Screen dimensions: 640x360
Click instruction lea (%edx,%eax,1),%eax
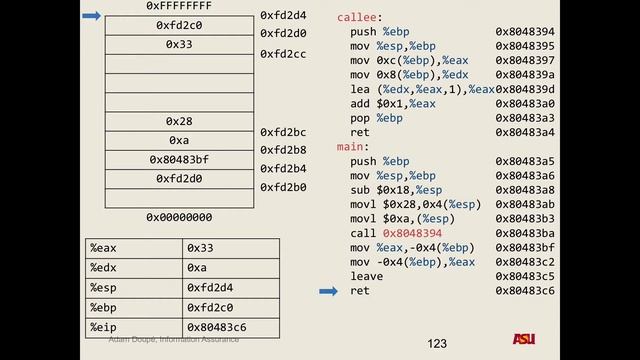[422, 89]
